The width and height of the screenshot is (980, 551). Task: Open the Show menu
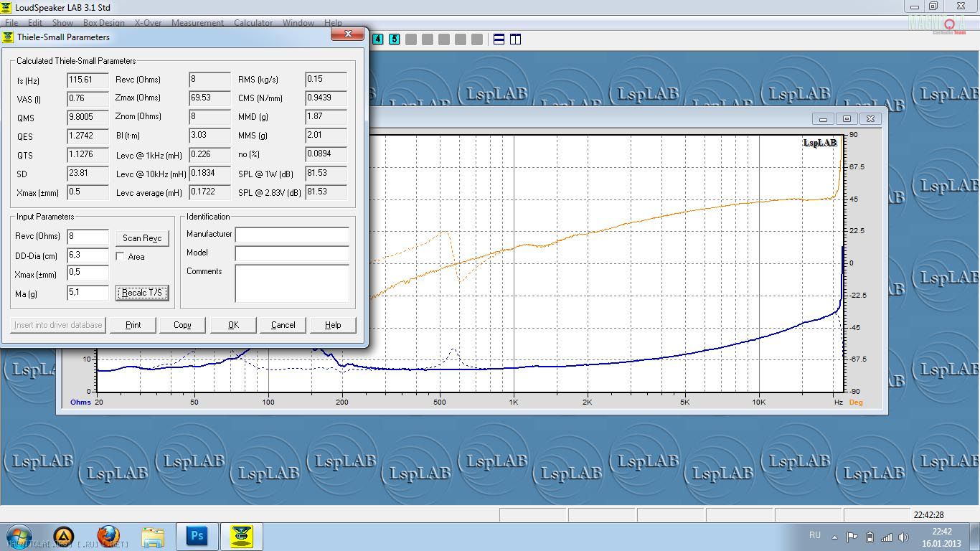pyautogui.click(x=63, y=23)
